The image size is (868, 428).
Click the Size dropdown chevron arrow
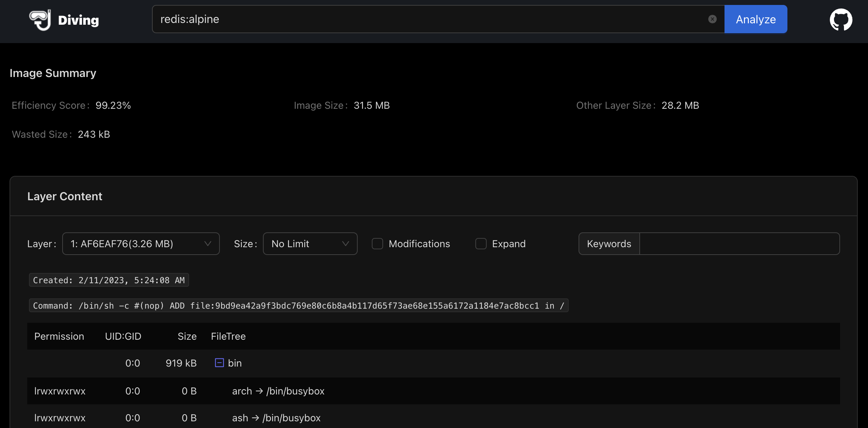click(x=346, y=244)
